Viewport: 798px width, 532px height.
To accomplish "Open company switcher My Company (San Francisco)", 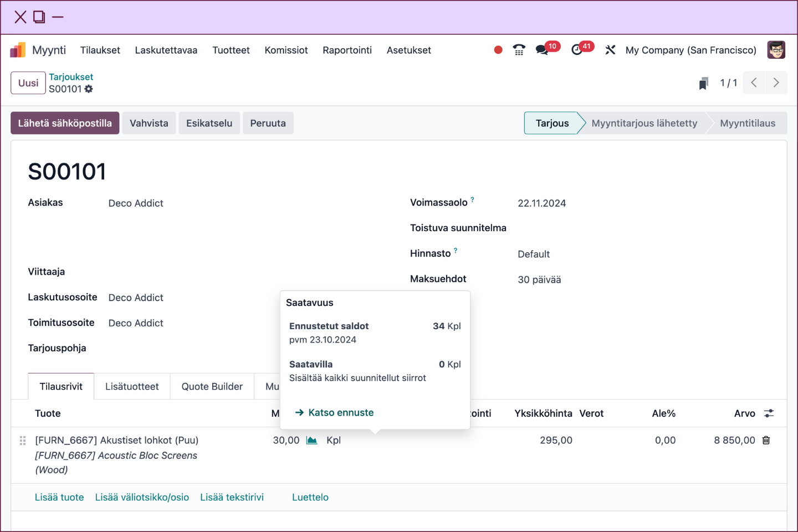I will (x=690, y=50).
